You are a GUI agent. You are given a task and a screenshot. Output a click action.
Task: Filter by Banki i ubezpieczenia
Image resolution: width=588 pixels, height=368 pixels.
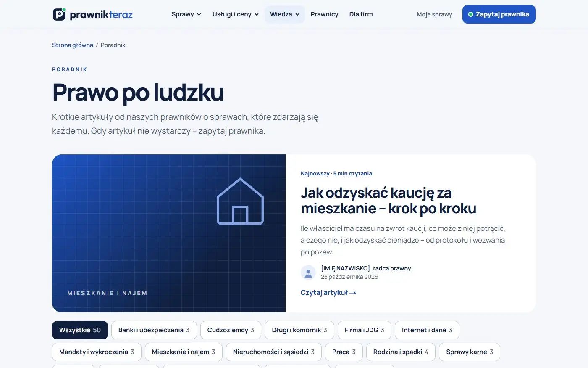point(154,330)
